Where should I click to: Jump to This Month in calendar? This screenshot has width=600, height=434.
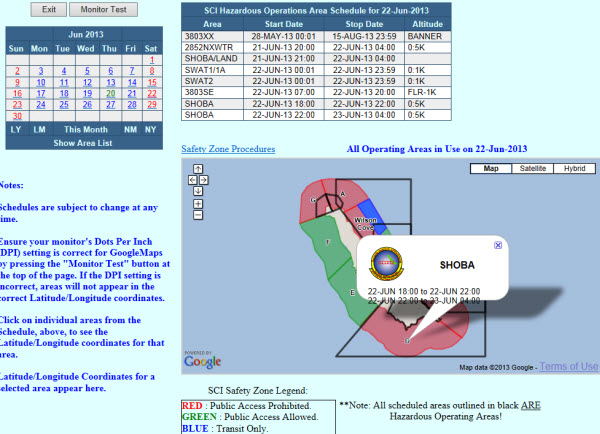[x=86, y=130]
